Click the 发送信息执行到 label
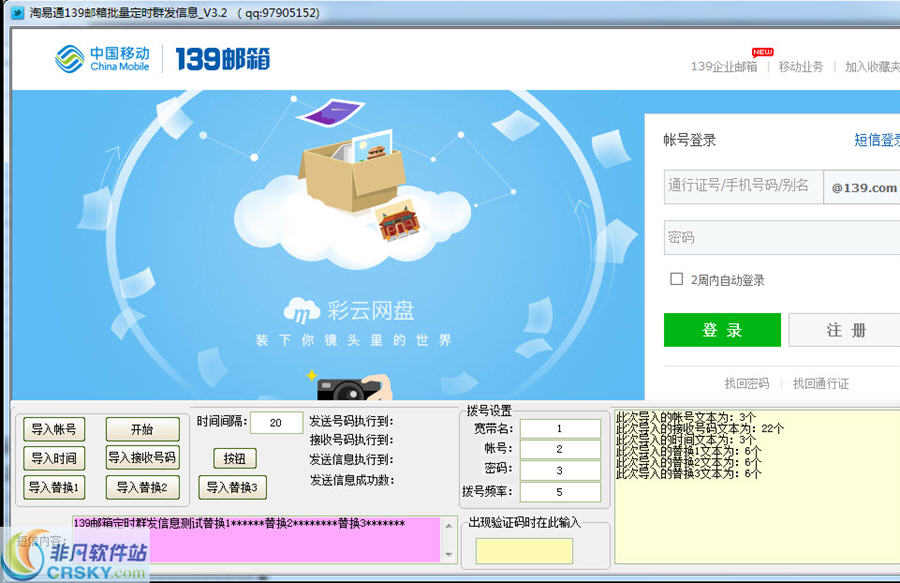Image resolution: width=900 pixels, height=583 pixels. (x=352, y=460)
